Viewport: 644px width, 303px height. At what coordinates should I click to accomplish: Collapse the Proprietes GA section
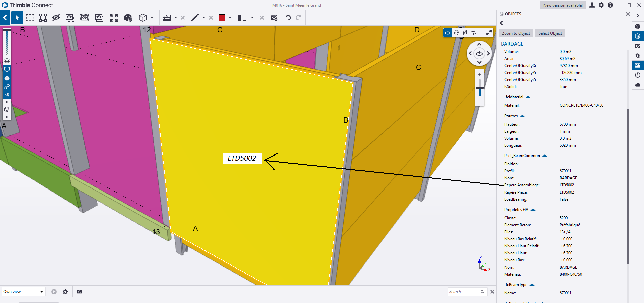click(533, 210)
